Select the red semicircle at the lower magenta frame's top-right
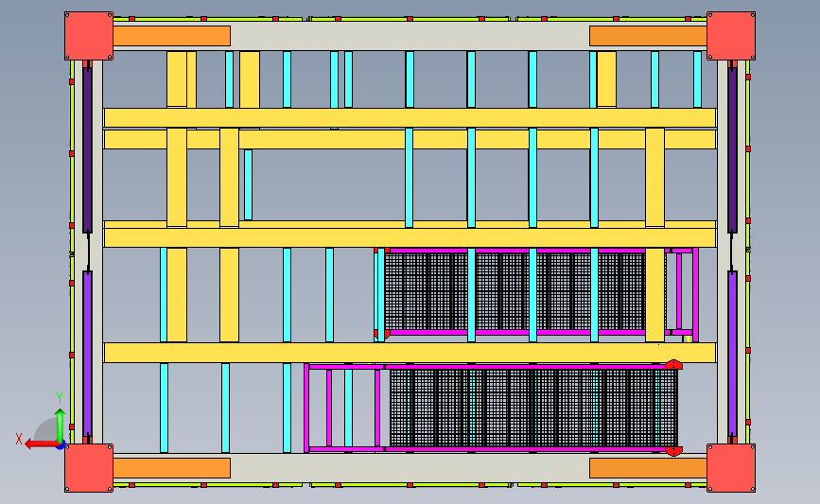 [673, 364]
